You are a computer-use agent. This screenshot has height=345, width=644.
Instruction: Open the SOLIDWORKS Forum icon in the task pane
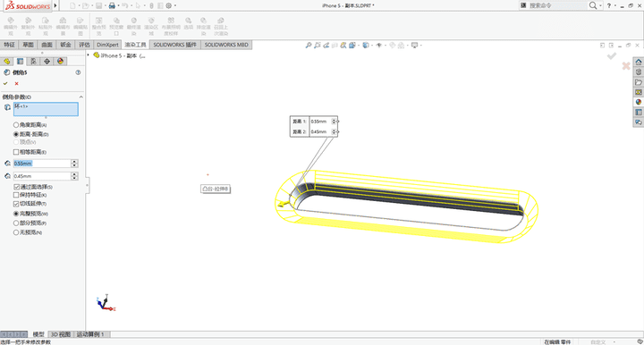click(639, 122)
